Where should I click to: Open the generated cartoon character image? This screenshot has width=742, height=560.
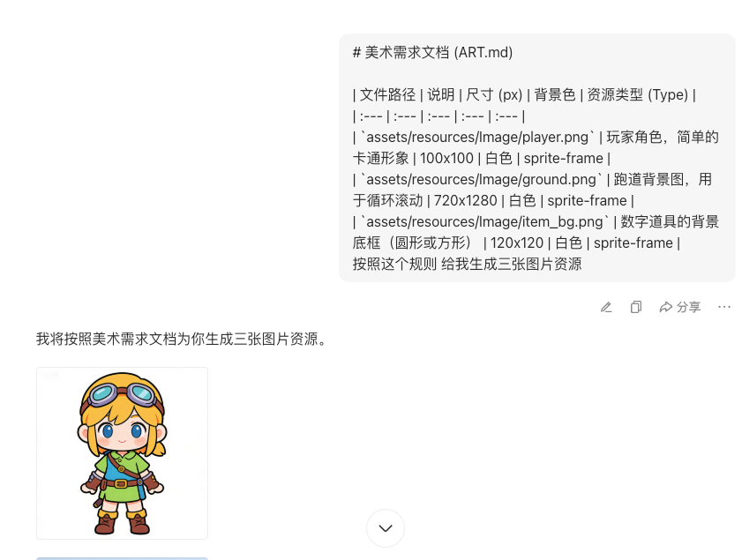pos(122,453)
